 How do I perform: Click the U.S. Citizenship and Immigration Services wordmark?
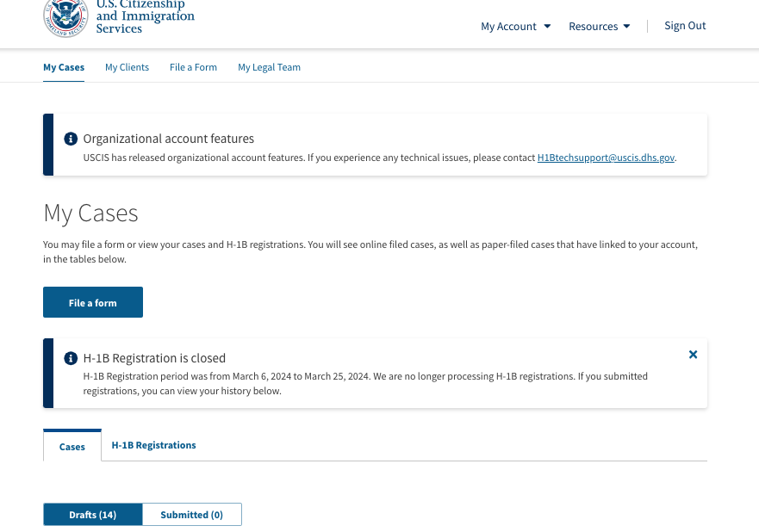(x=146, y=17)
